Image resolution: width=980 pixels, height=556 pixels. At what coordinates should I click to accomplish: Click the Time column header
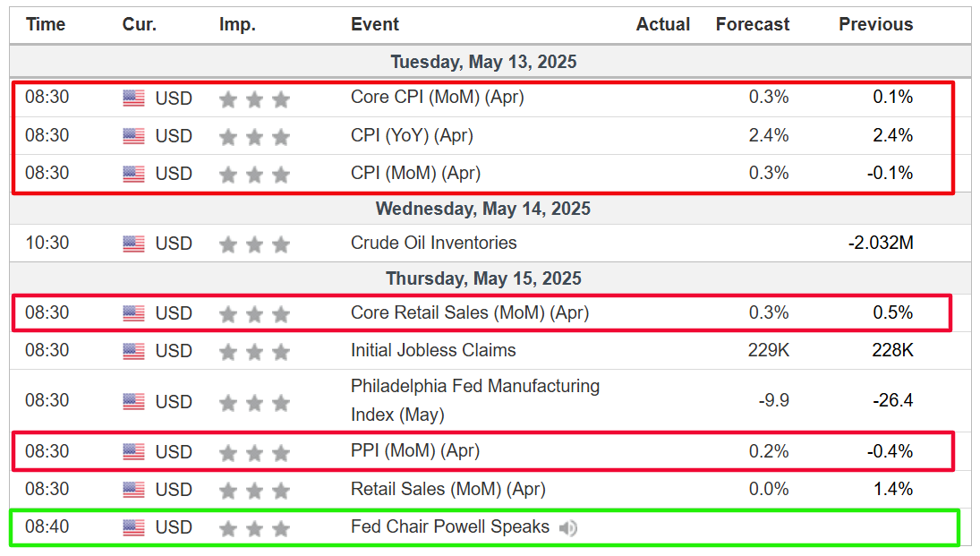46,24
